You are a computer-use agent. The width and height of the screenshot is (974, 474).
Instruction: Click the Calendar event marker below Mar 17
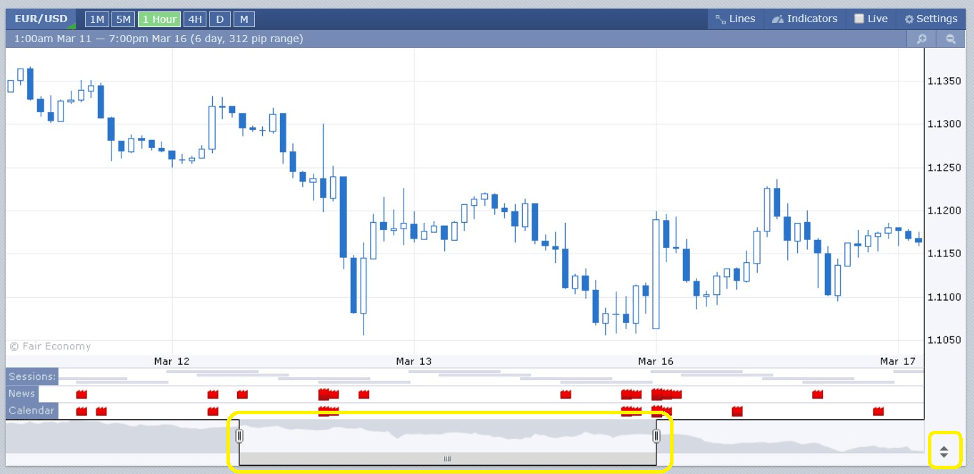[878, 411]
